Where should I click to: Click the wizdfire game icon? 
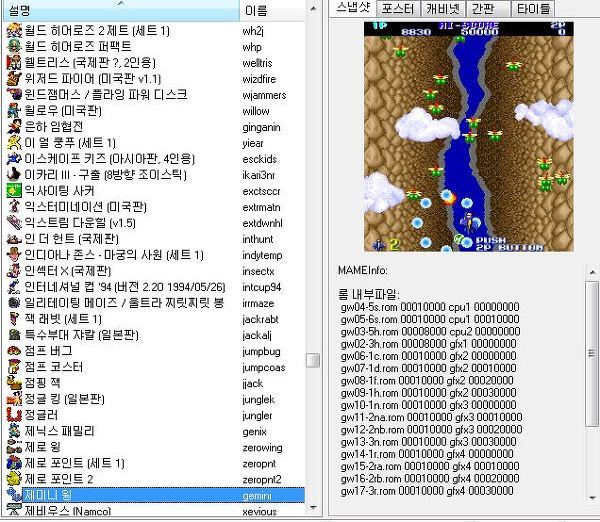[14, 78]
